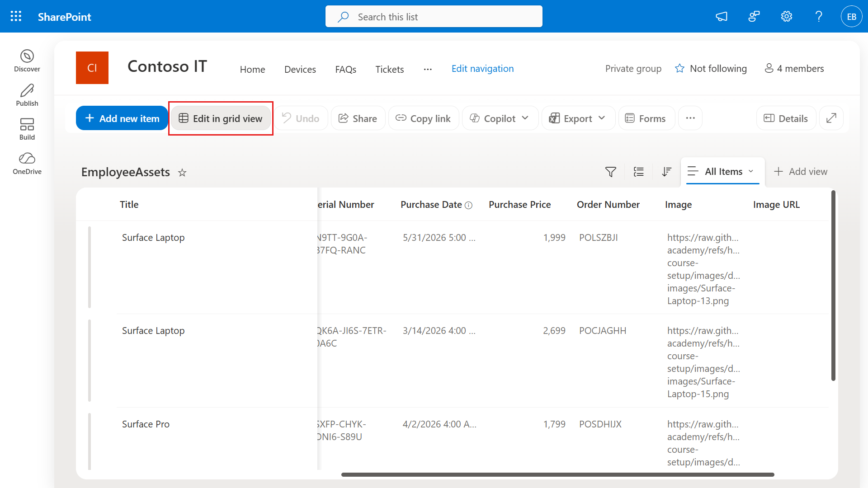This screenshot has height=488, width=868.
Task: Click the Search this list field
Action: tap(434, 17)
